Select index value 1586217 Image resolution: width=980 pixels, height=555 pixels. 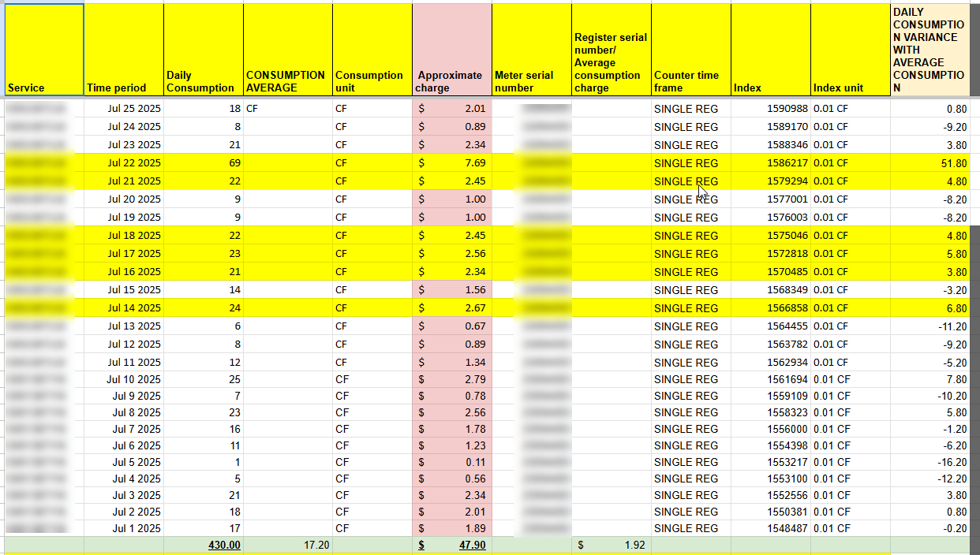click(771, 163)
